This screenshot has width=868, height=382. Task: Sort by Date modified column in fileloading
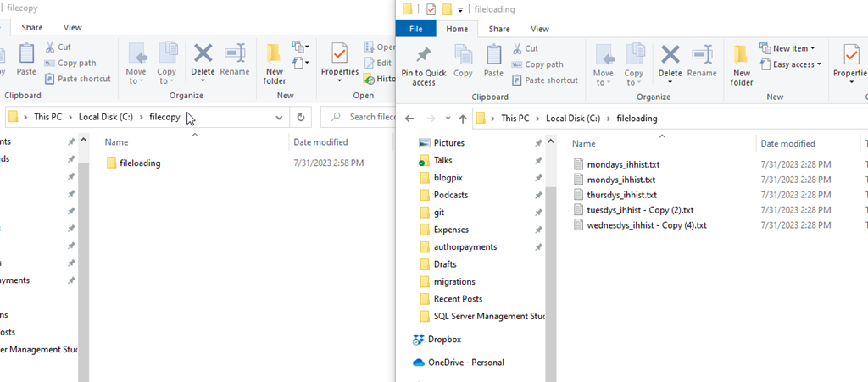tap(787, 144)
